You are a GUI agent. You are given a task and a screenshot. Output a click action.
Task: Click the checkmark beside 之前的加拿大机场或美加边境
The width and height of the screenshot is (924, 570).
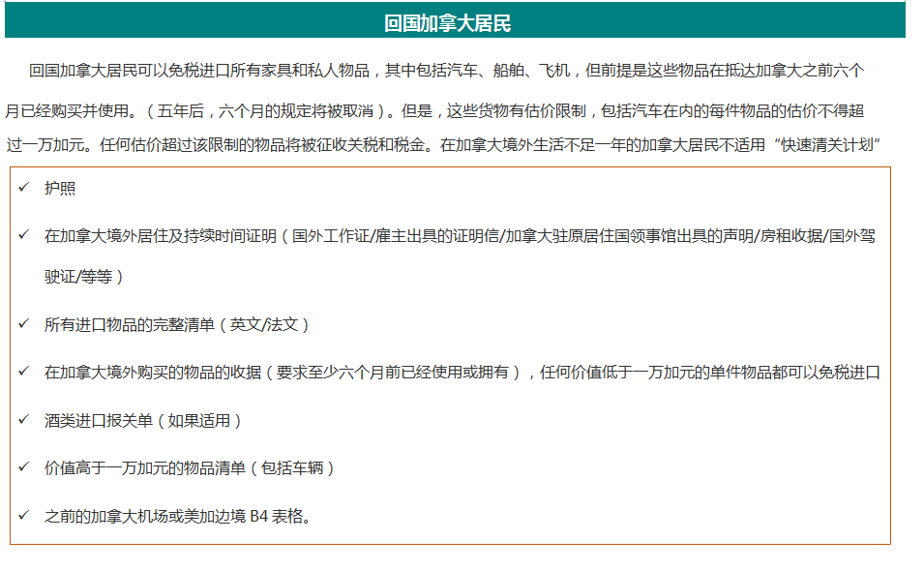pyautogui.click(x=23, y=516)
